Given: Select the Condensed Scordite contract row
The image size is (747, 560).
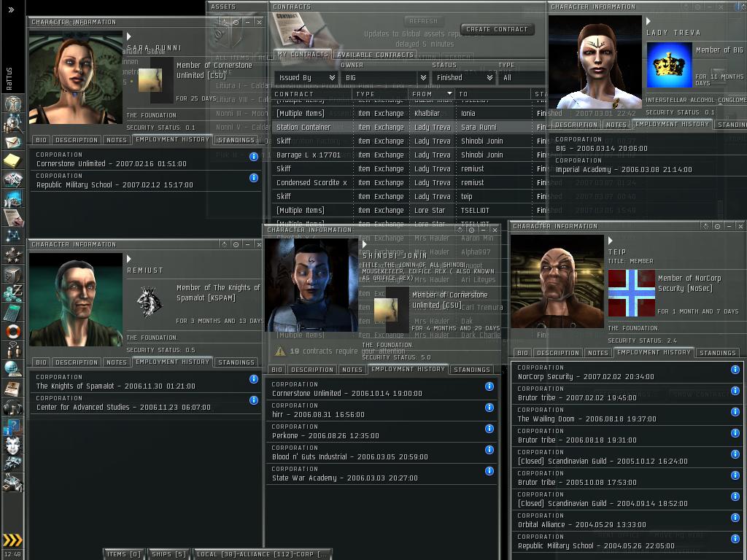Looking at the screenshot, I should (409, 182).
